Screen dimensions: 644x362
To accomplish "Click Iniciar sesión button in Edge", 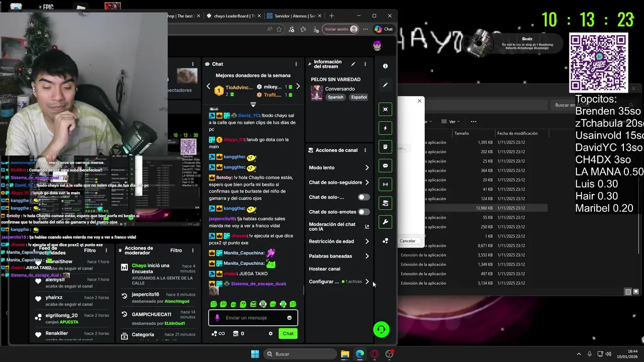I will click(341, 29).
